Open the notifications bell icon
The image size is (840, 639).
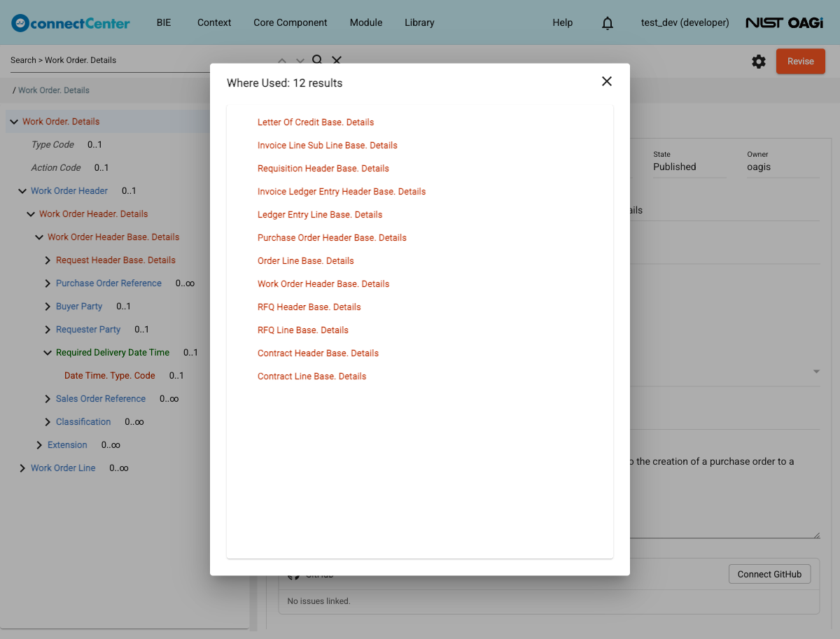tap(608, 23)
